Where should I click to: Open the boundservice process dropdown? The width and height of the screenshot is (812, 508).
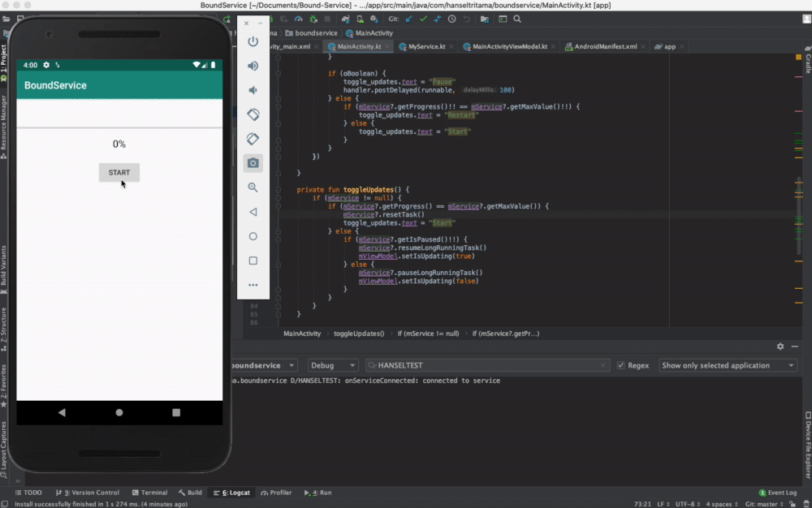264,365
